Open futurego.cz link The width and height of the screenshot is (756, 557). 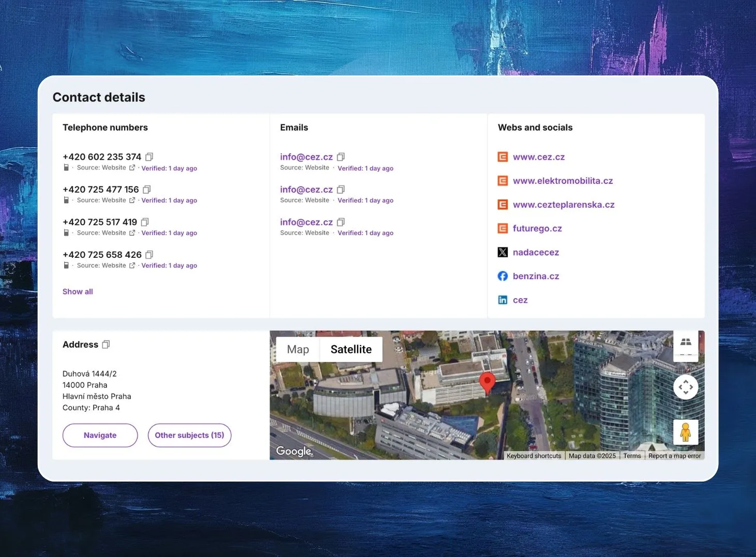point(537,228)
